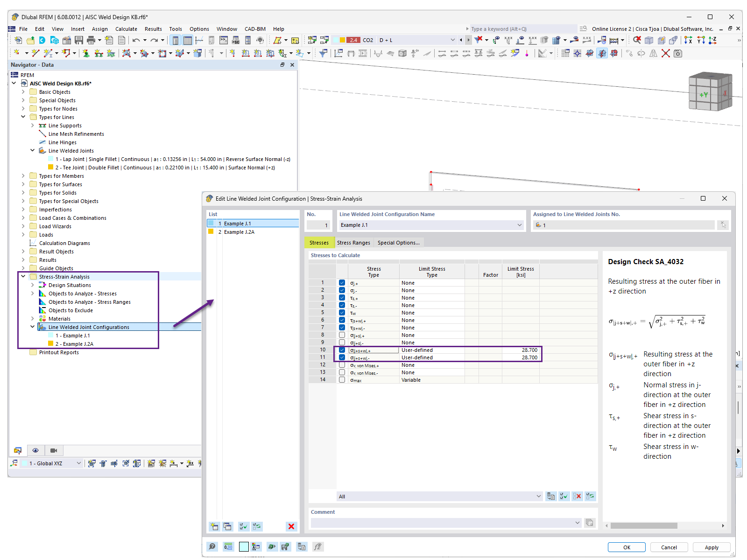
Task: Click the background color swatch at dialog bottom
Action: point(244,546)
